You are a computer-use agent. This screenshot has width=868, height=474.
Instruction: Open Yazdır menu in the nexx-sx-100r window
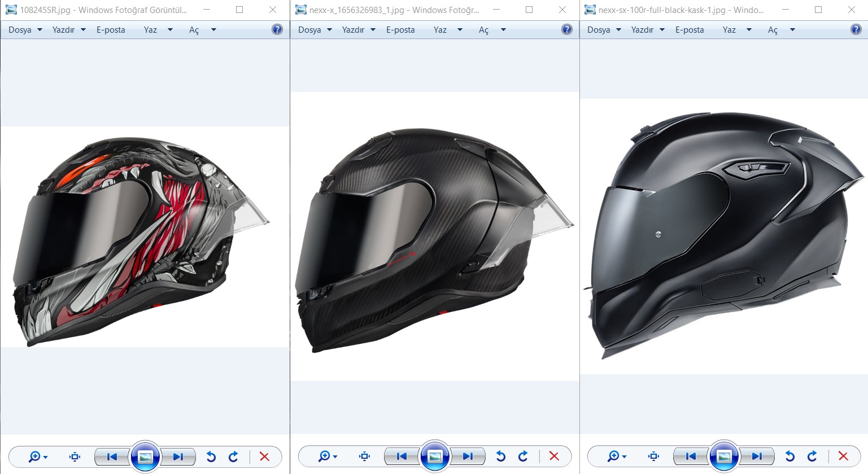648,30
